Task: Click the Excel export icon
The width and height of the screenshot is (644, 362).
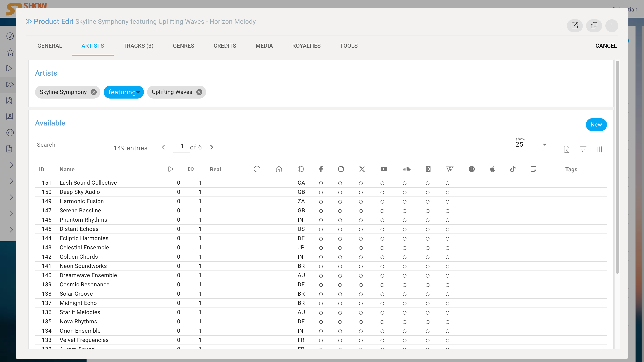Action: 567,149
